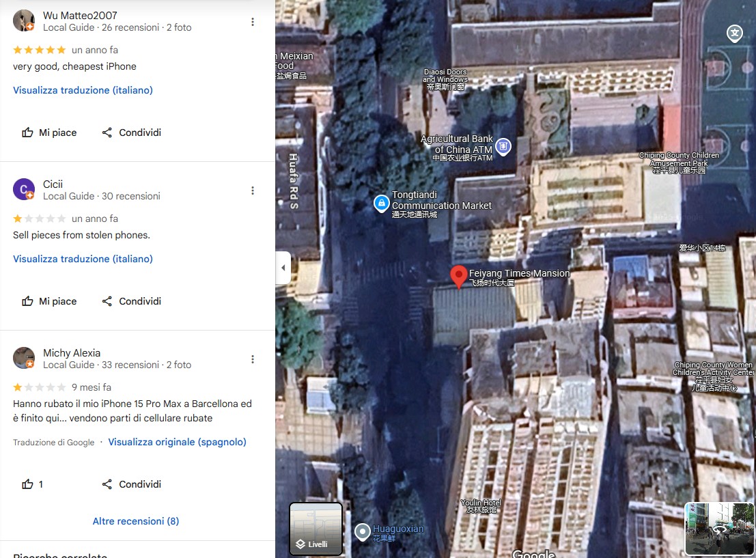The width and height of the screenshot is (756, 558).
Task: Open the options menu for Wu Matteo2007's review
Action: click(x=253, y=22)
